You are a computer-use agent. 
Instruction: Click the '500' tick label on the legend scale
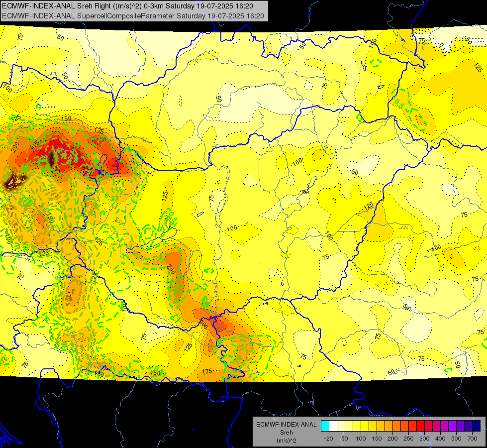point(456,439)
